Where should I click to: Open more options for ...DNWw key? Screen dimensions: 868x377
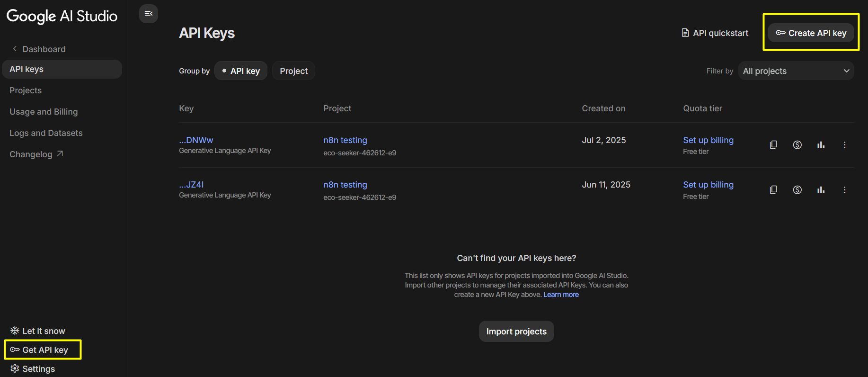(845, 145)
